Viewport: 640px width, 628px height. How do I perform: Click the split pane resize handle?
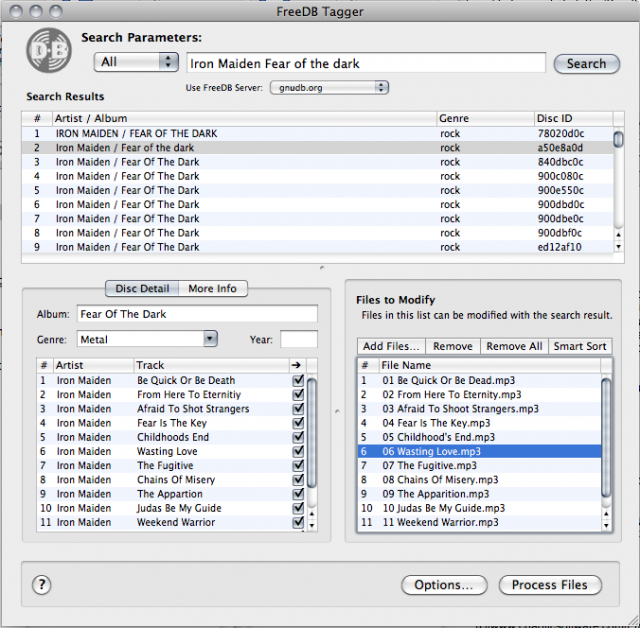(x=320, y=268)
